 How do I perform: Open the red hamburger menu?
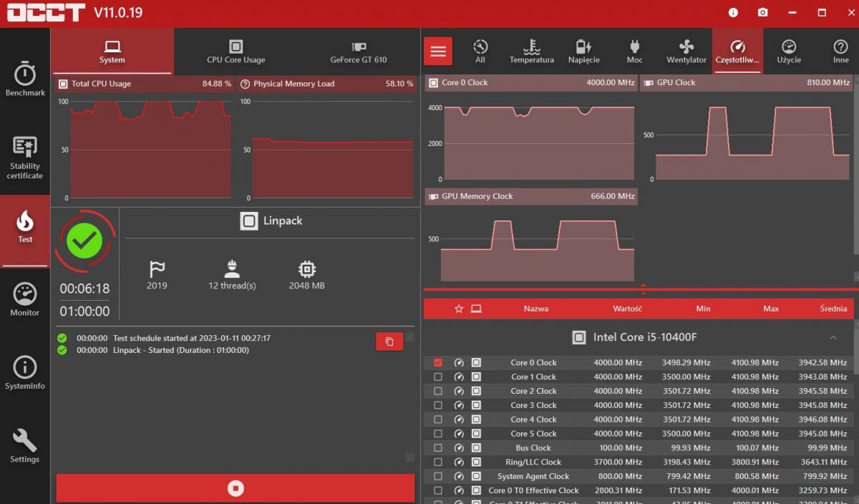point(438,52)
